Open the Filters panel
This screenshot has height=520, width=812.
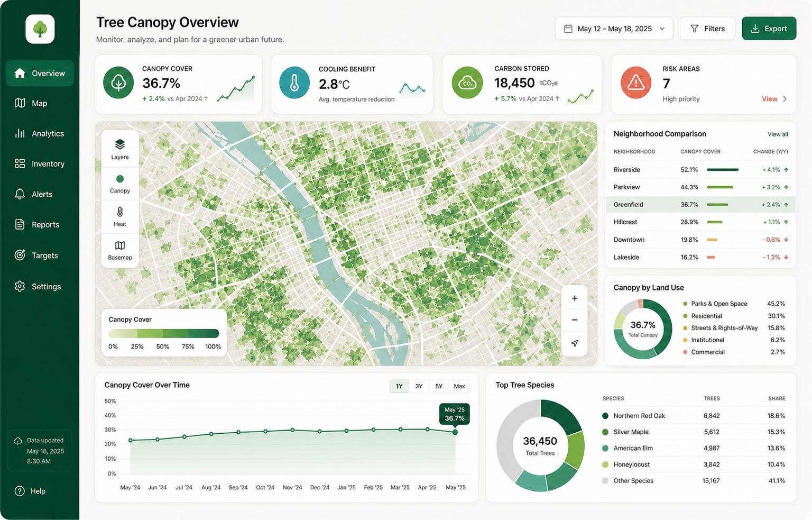point(707,29)
